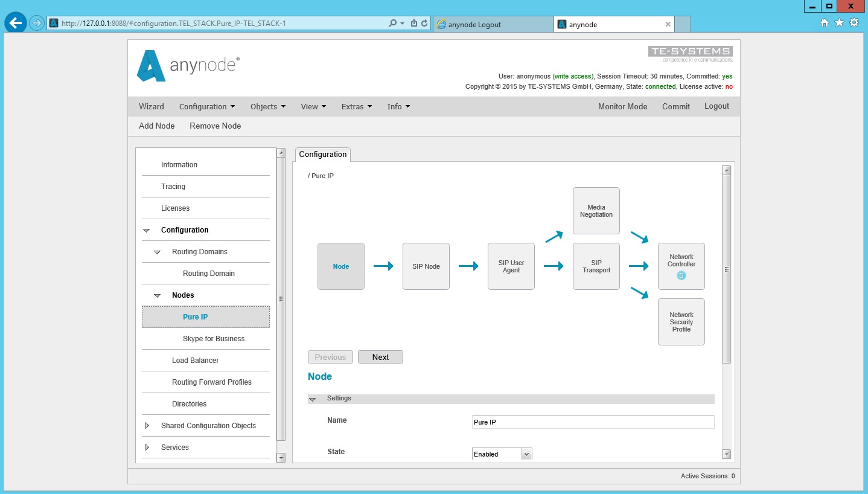The image size is (868, 494).
Task: Click the Favorites star icon
Action: (x=839, y=23)
